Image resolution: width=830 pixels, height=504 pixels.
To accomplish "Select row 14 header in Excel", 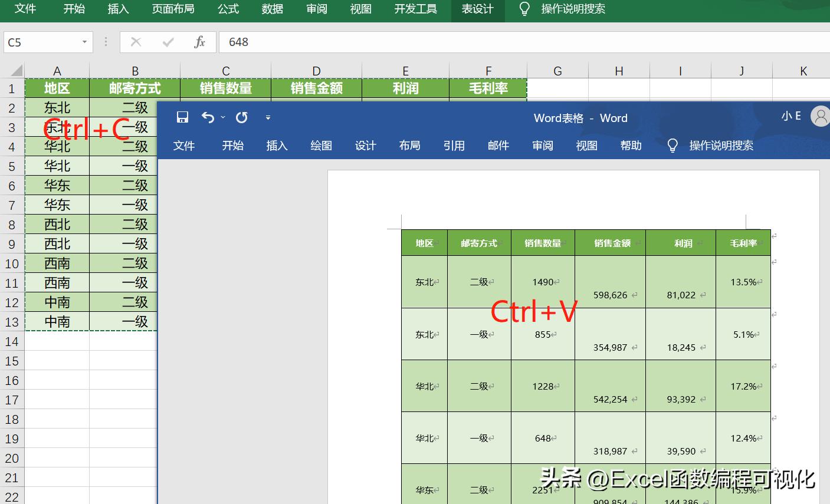I will [x=12, y=341].
